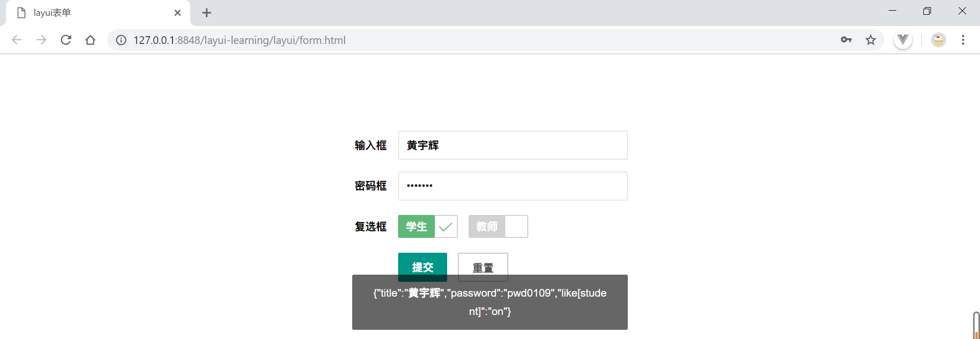Close the layui表单 tab
The height and width of the screenshot is (339, 980).
[178, 13]
